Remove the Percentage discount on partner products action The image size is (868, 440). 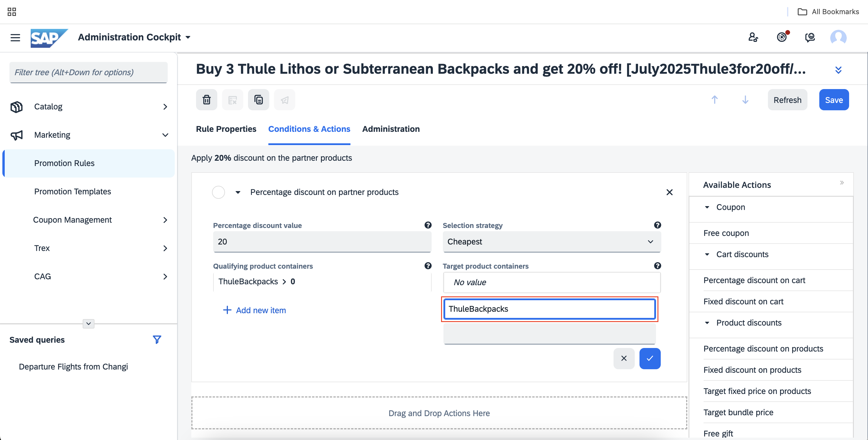670,192
